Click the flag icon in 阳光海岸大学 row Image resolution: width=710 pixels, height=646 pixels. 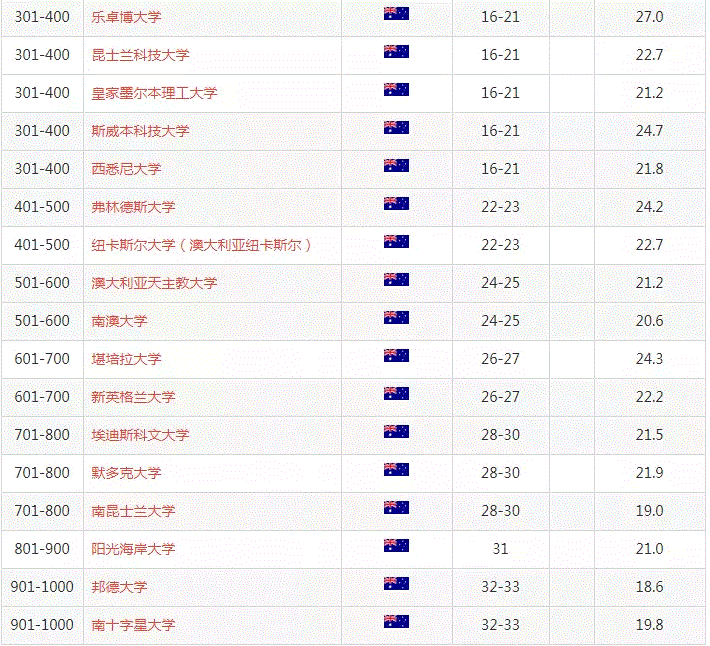[396, 546]
